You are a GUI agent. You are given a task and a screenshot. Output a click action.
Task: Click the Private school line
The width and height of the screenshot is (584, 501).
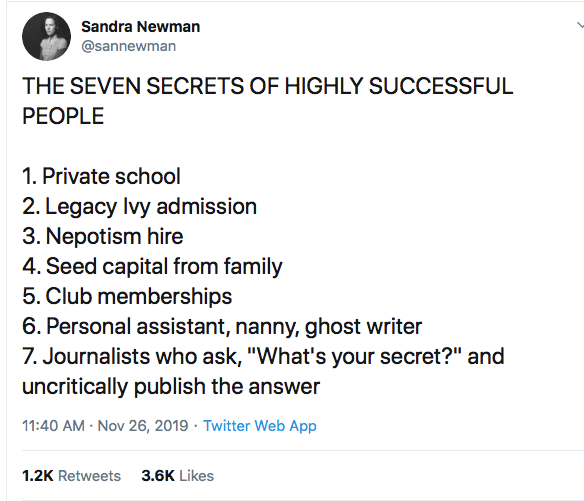pos(101,176)
